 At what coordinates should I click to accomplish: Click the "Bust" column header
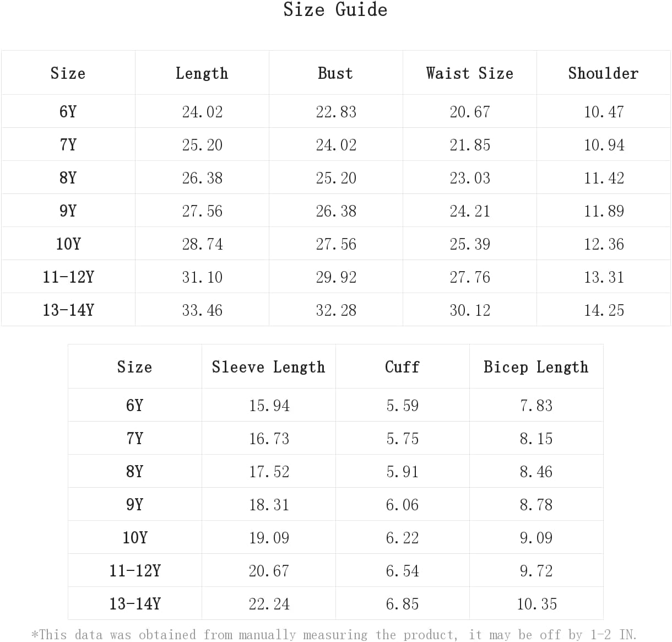(x=335, y=73)
